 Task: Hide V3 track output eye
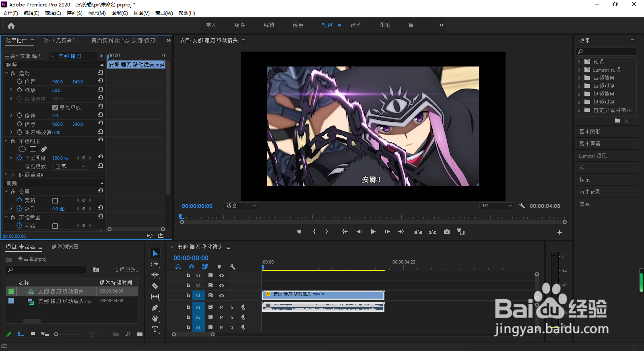[221, 275]
